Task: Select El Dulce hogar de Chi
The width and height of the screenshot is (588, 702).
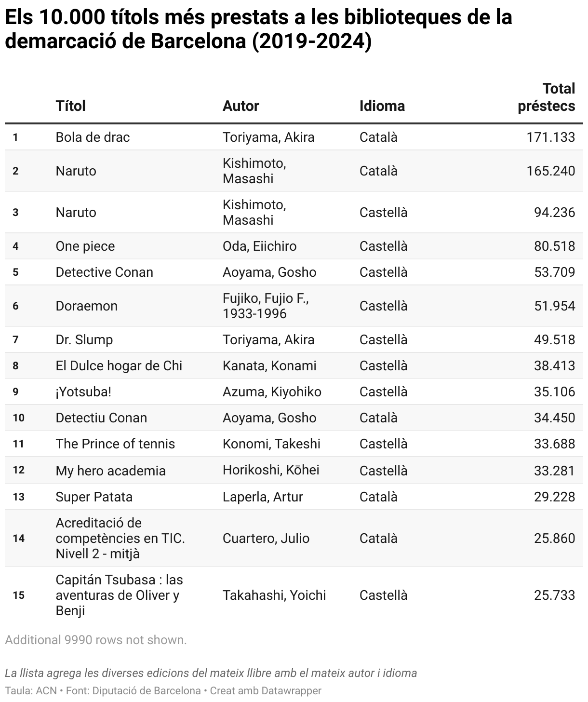Action: [119, 366]
